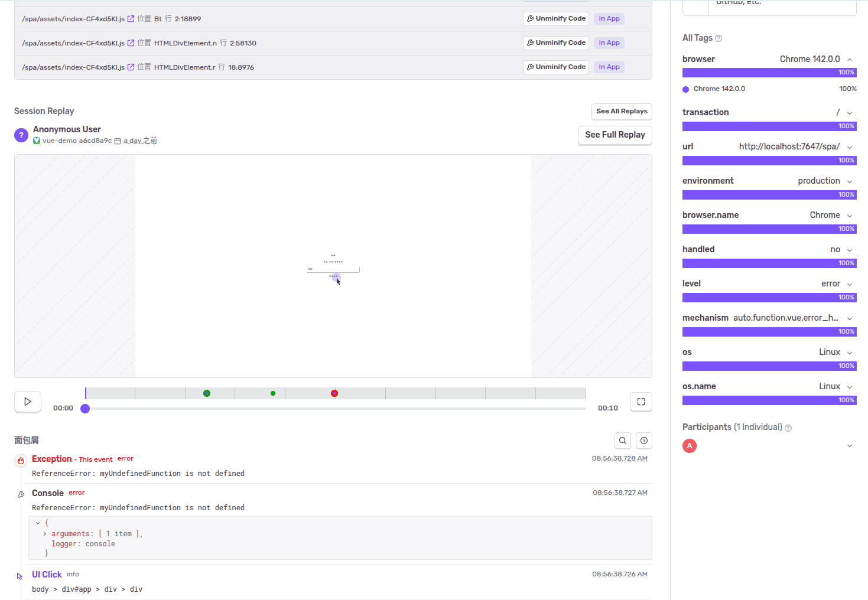
Task: Click See Full Replay button
Action: point(615,135)
